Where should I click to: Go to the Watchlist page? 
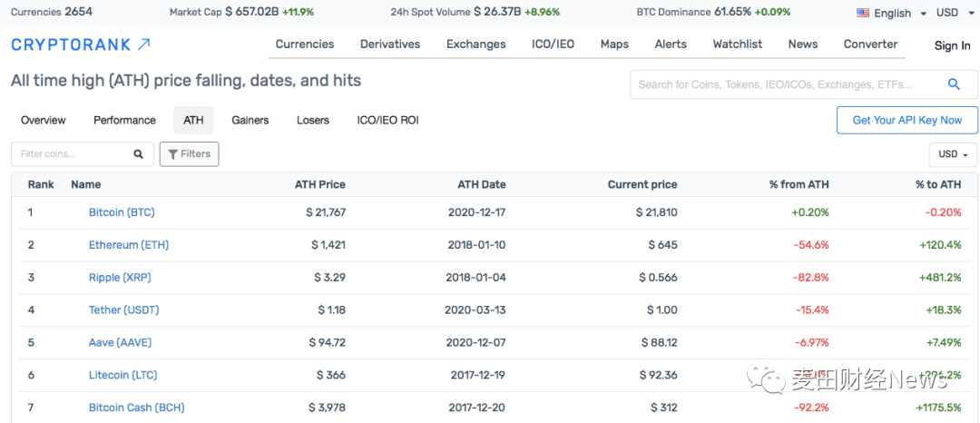(x=738, y=44)
